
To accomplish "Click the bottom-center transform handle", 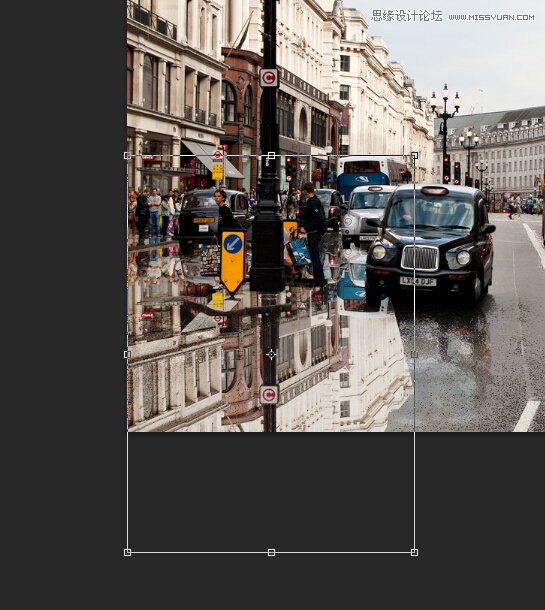I will point(272,552).
